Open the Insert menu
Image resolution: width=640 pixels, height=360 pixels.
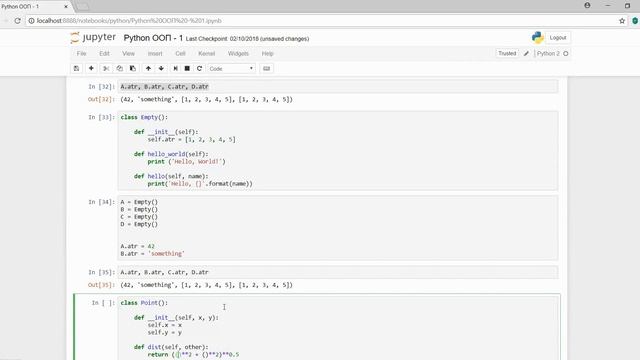coord(155,53)
